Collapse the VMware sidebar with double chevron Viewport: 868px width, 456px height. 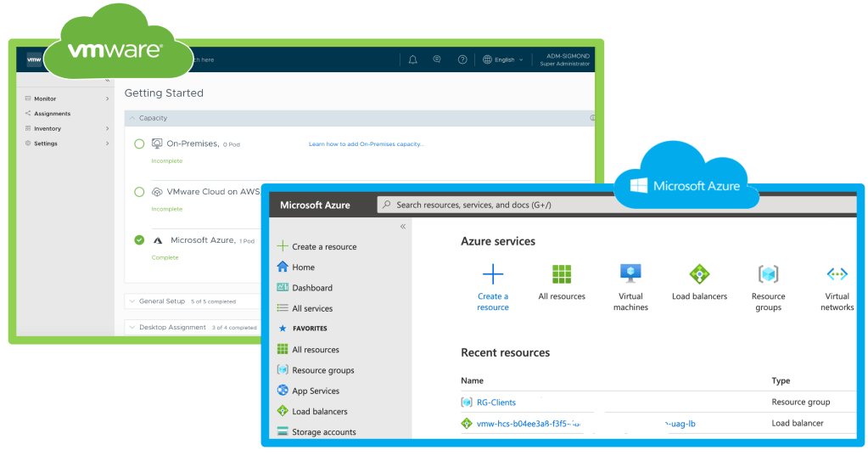tap(108, 81)
